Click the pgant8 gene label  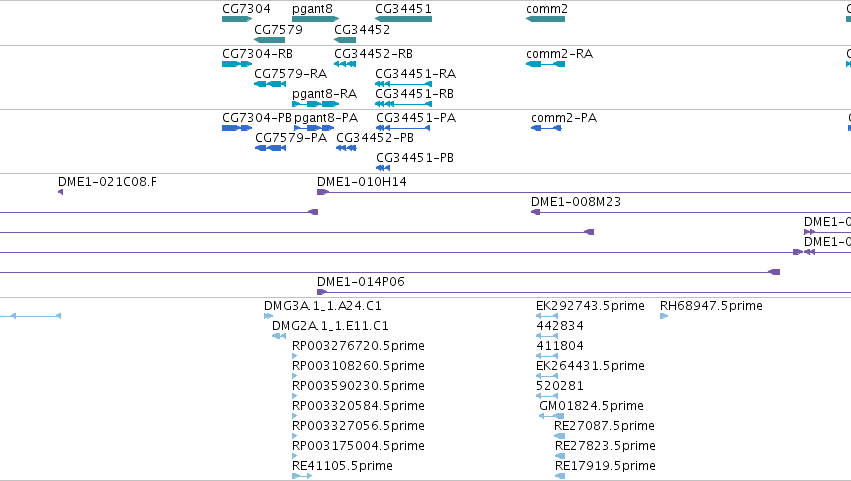pos(313,9)
